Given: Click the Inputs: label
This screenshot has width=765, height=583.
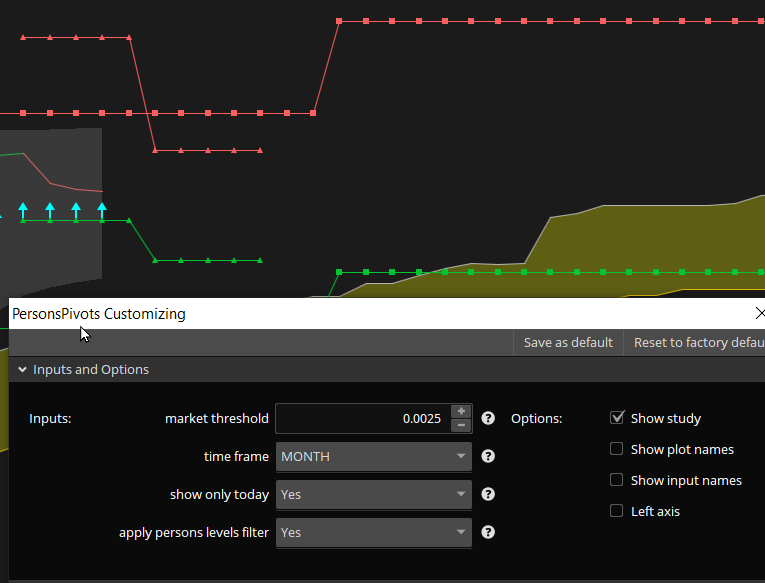Looking at the screenshot, I should [50, 419].
